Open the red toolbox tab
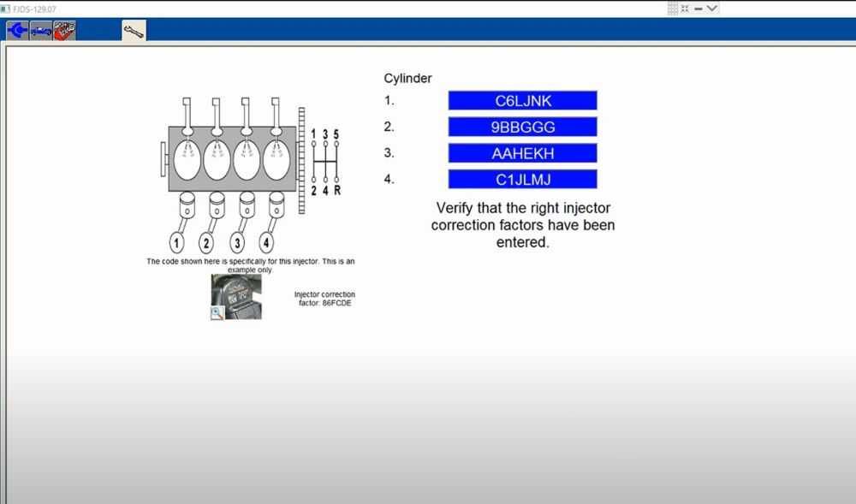 pyautogui.click(x=64, y=30)
